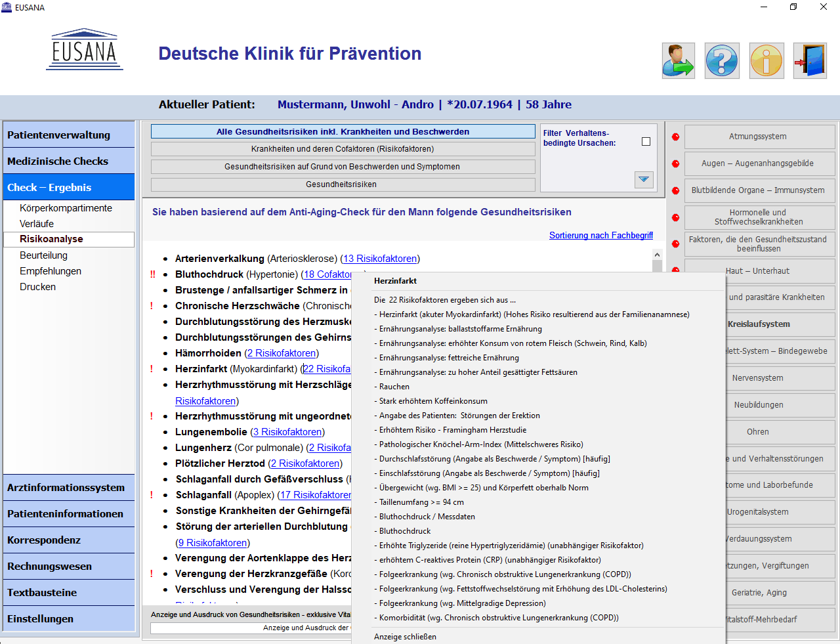The width and height of the screenshot is (840, 644).
Task: Click patient name Mustermann, Unwohl - Andro
Action: 355,104
